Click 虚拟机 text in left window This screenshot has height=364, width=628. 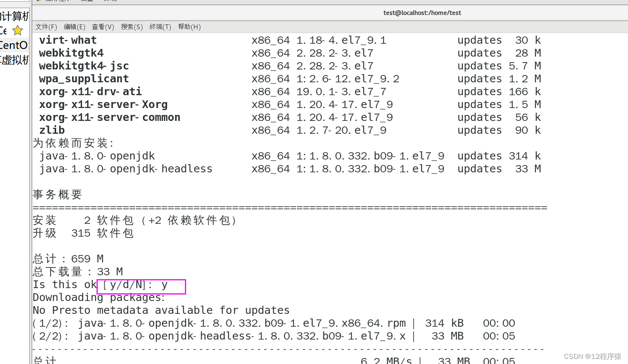(x=15, y=60)
